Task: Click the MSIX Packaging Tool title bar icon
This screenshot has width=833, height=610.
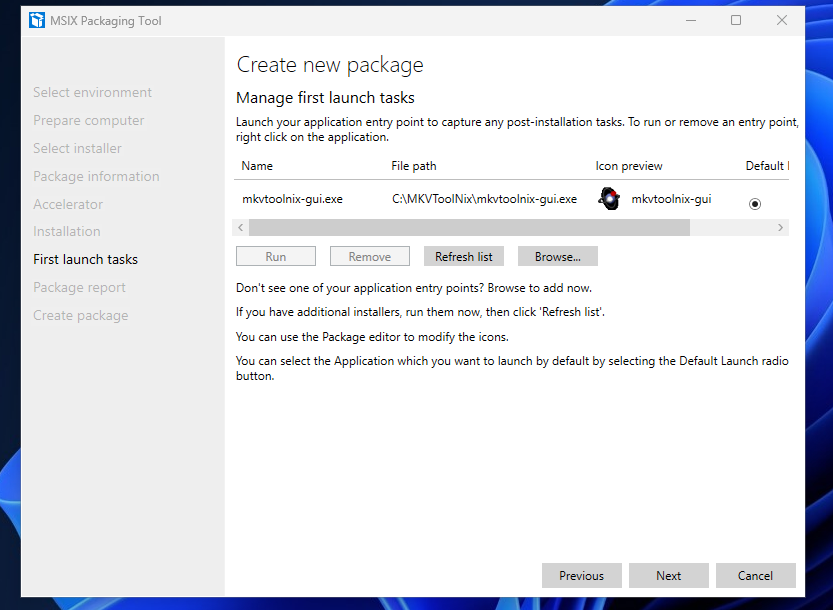Action: pyautogui.click(x=37, y=20)
